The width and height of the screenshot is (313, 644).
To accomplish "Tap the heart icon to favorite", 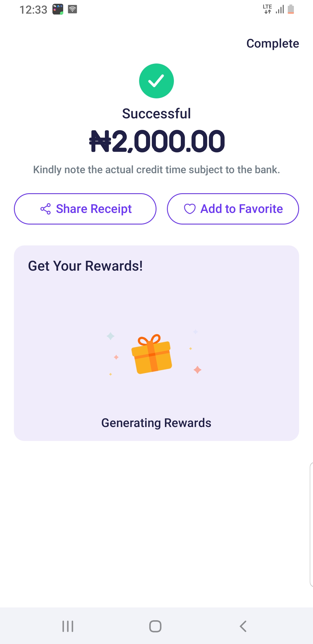I will pos(190,209).
